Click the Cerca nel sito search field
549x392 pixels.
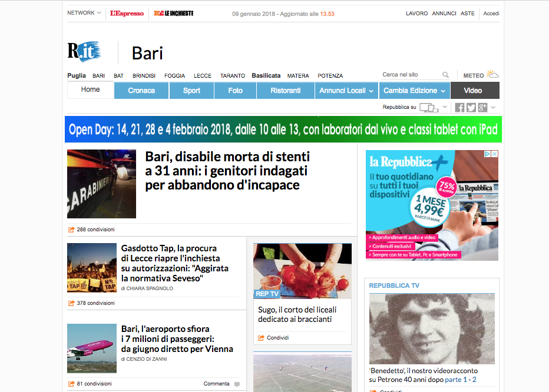(409, 75)
